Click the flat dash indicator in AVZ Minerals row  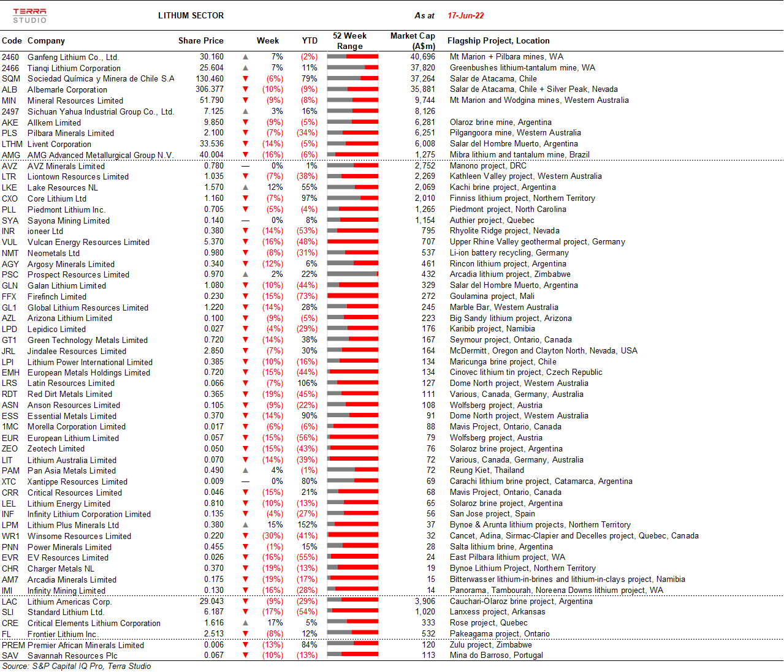coord(246,166)
